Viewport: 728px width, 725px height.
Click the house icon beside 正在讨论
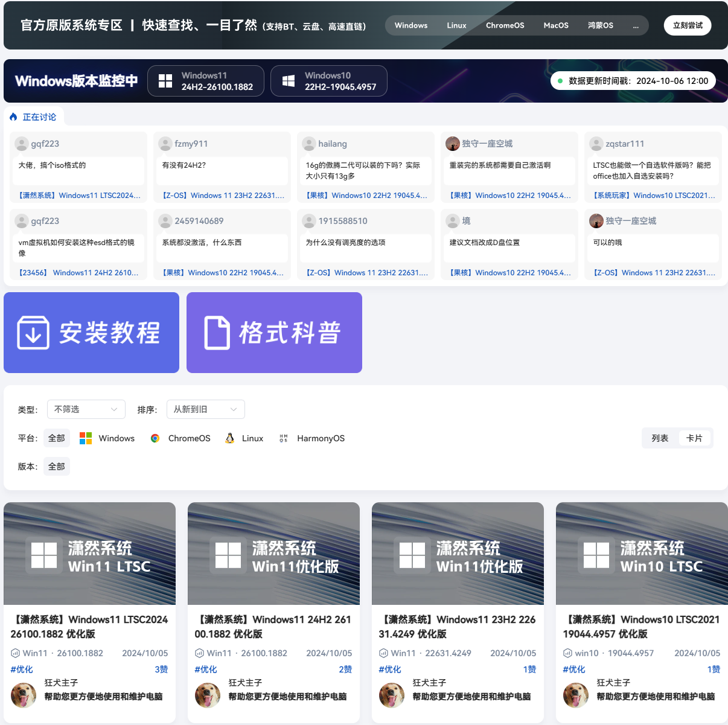point(13,116)
